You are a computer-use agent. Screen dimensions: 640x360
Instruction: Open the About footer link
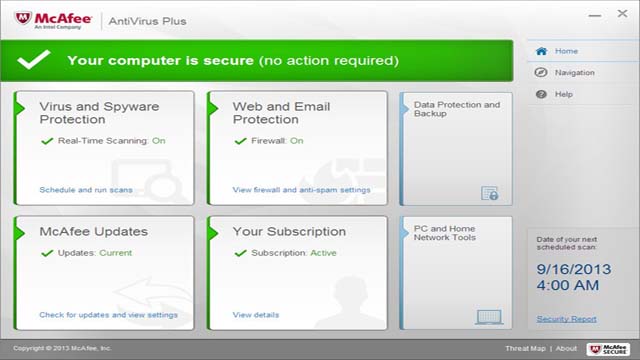pyautogui.click(x=566, y=349)
